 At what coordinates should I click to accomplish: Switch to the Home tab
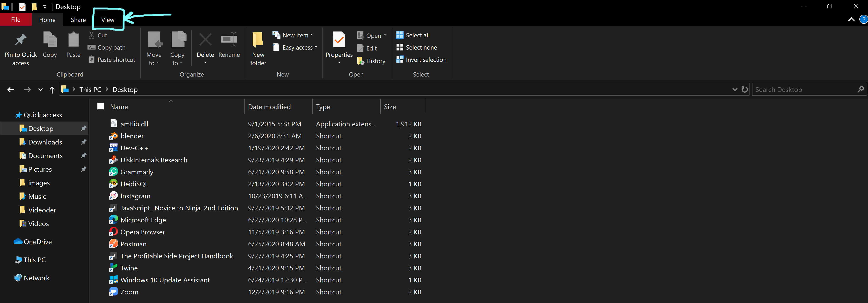[x=47, y=19]
